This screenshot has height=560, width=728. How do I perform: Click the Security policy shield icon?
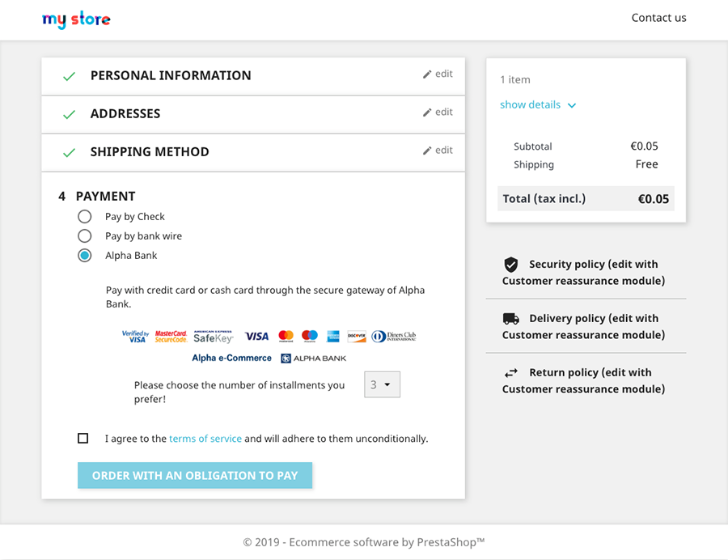click(510, 265)
